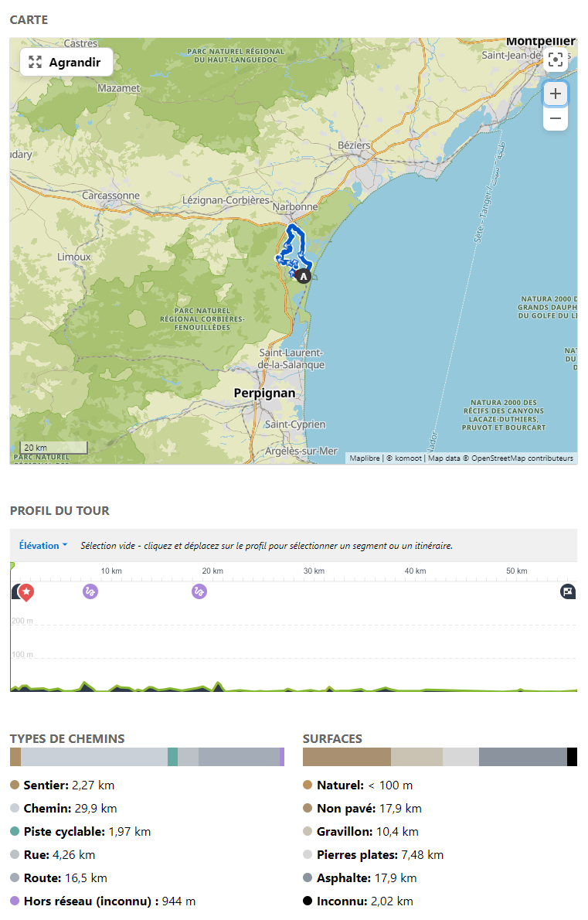Select the Route: 16,5 km legend entry

59,878
